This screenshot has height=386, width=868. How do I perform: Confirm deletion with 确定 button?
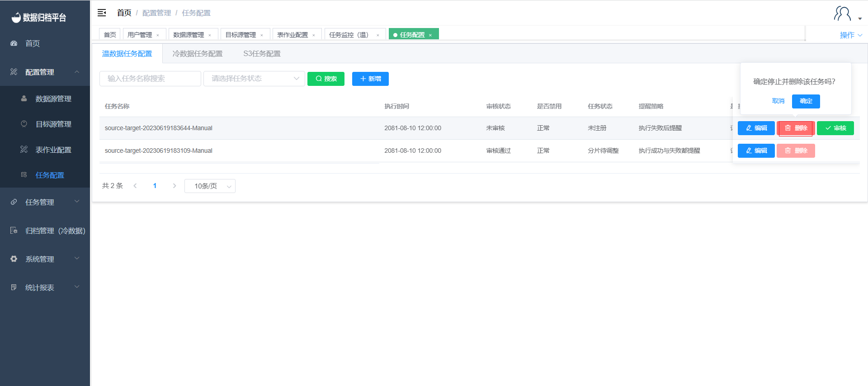click(x=806, y=101)
